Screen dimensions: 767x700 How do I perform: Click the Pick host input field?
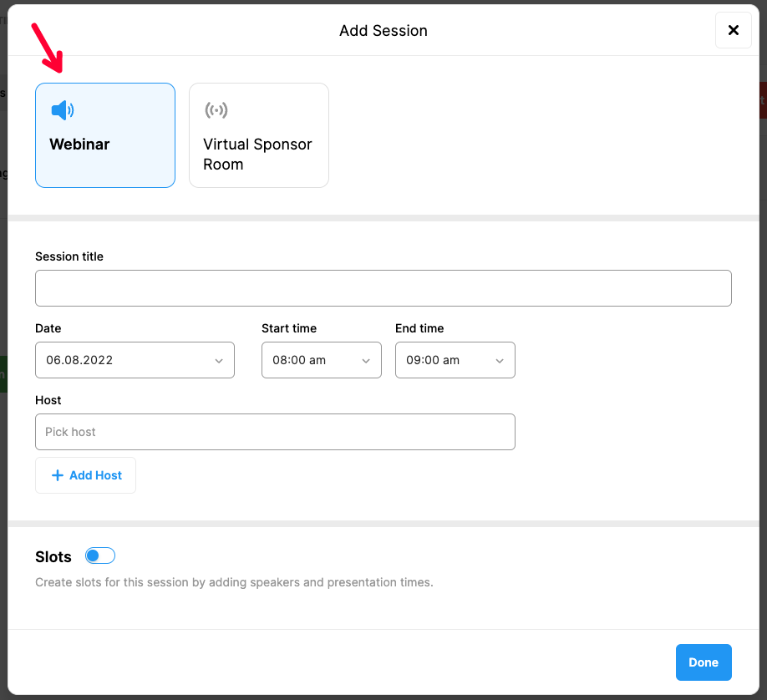tap(275, 432)
